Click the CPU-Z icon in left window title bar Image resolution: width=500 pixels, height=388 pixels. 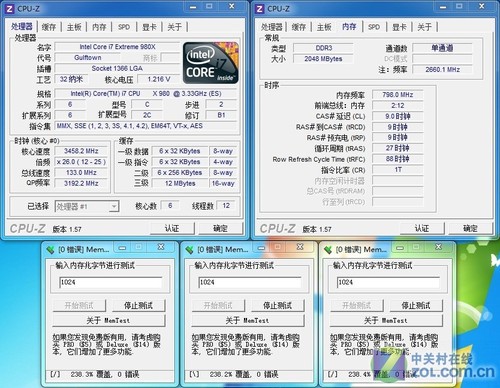[x=9, y=9]
